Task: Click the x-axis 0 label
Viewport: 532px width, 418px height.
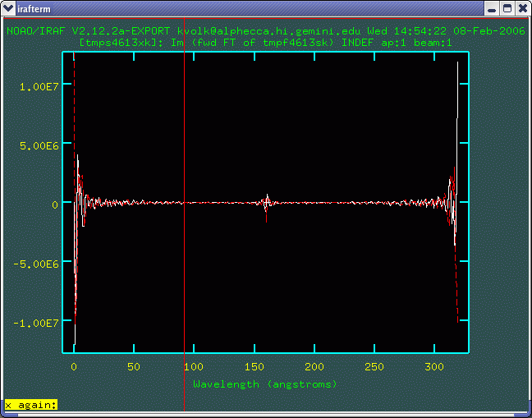Action: pos(74,367)
